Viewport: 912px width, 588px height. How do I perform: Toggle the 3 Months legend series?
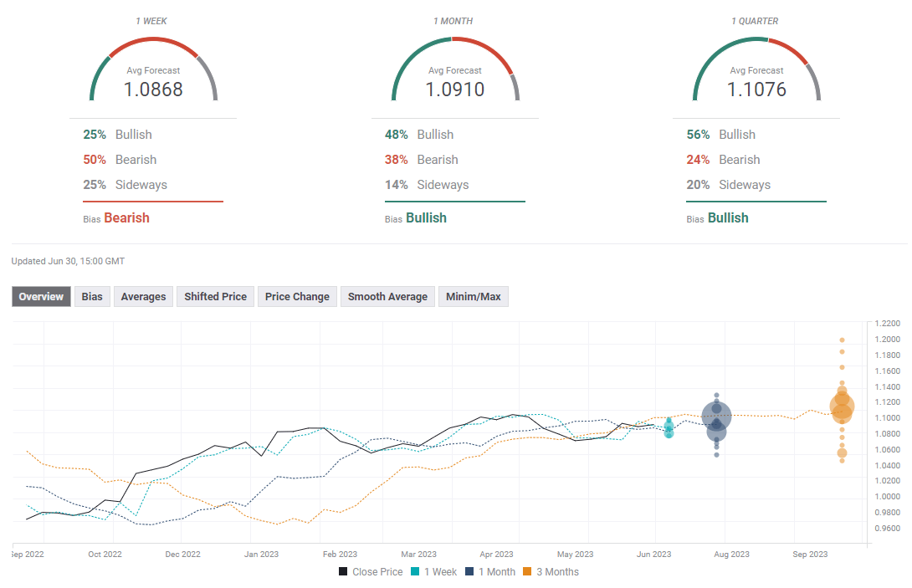(x=551, y=572)
